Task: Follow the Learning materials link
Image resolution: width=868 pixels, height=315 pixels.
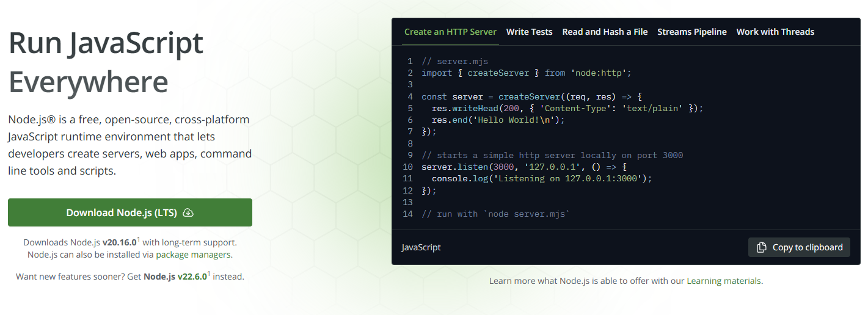Action: (724, 281)
